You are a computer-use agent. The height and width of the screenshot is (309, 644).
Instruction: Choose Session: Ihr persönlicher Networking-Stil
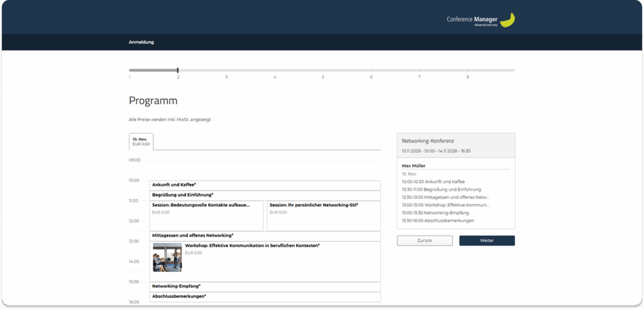323,215
